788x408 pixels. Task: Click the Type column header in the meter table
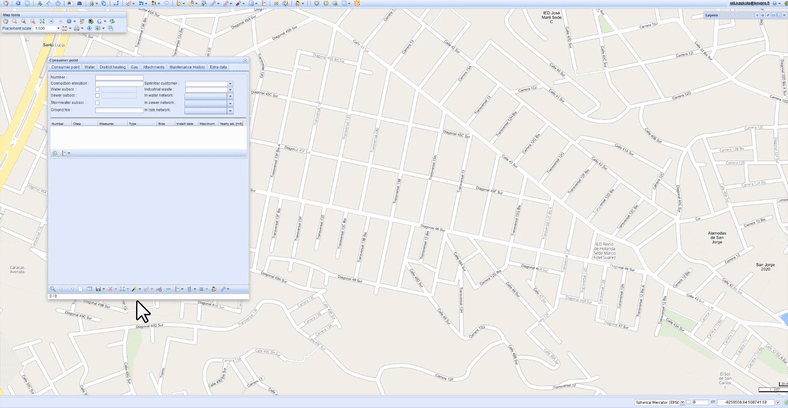click(x=141, y=123)
